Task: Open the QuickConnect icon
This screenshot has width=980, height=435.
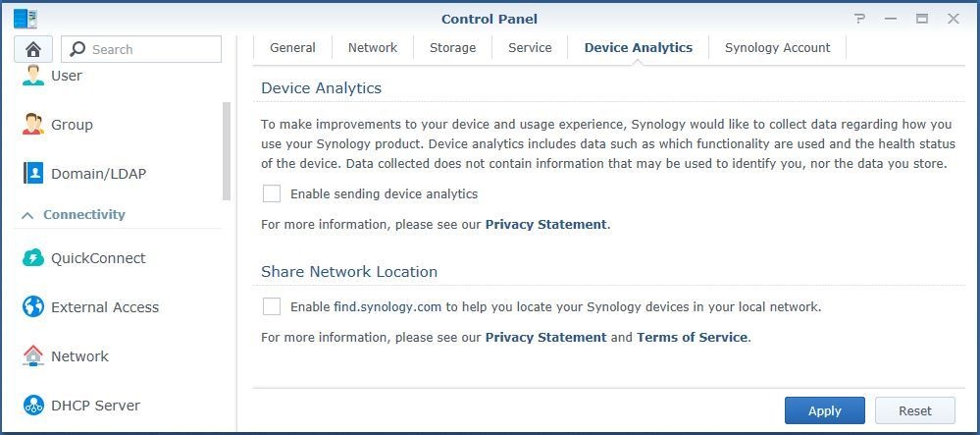Action: [x=33, y=258]
